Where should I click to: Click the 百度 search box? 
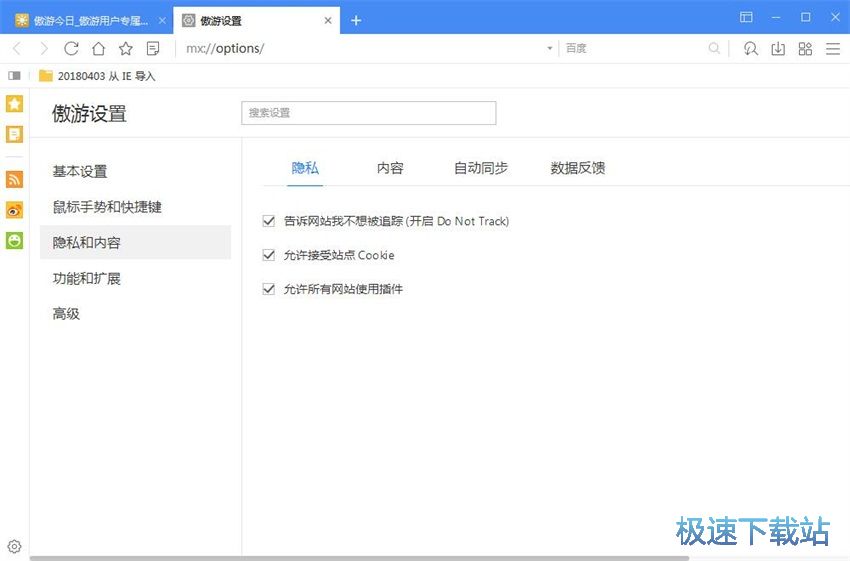tap(634, 48)
